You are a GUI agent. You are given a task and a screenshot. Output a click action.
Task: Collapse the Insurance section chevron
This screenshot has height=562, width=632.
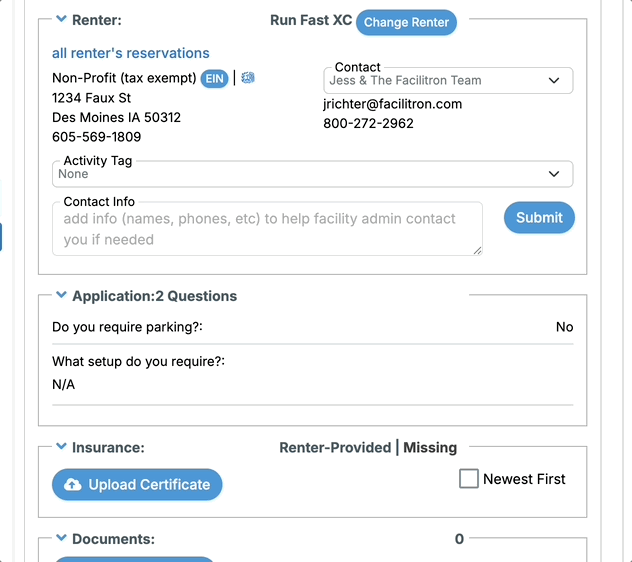pyautogui.click(x=61, y=446)
